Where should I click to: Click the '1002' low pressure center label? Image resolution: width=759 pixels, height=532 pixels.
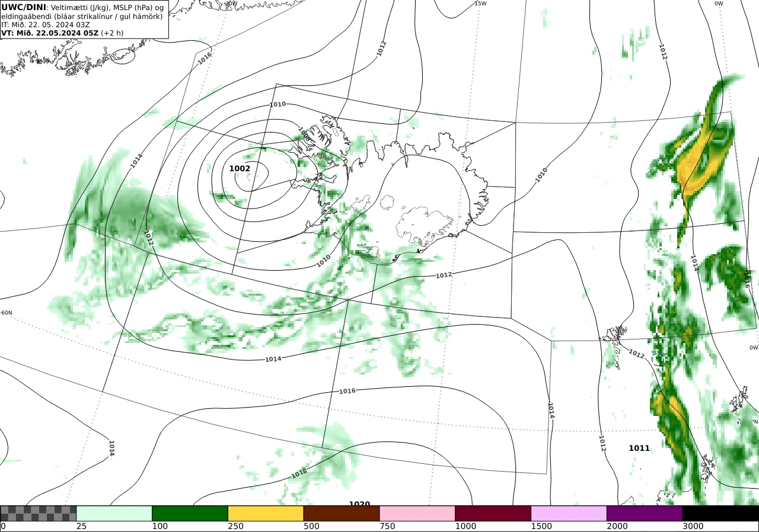tap(240, 168)
